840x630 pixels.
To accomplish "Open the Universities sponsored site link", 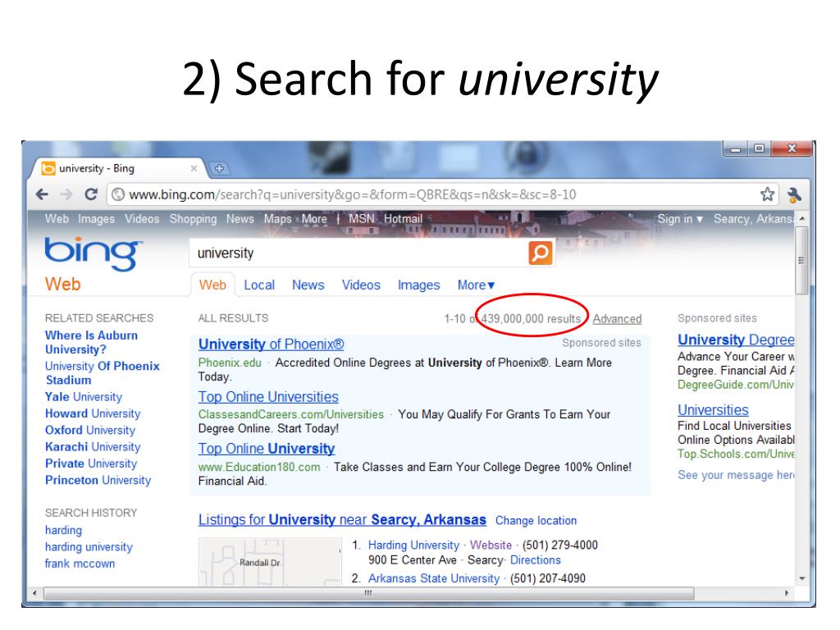I will [x=713, y=410].
